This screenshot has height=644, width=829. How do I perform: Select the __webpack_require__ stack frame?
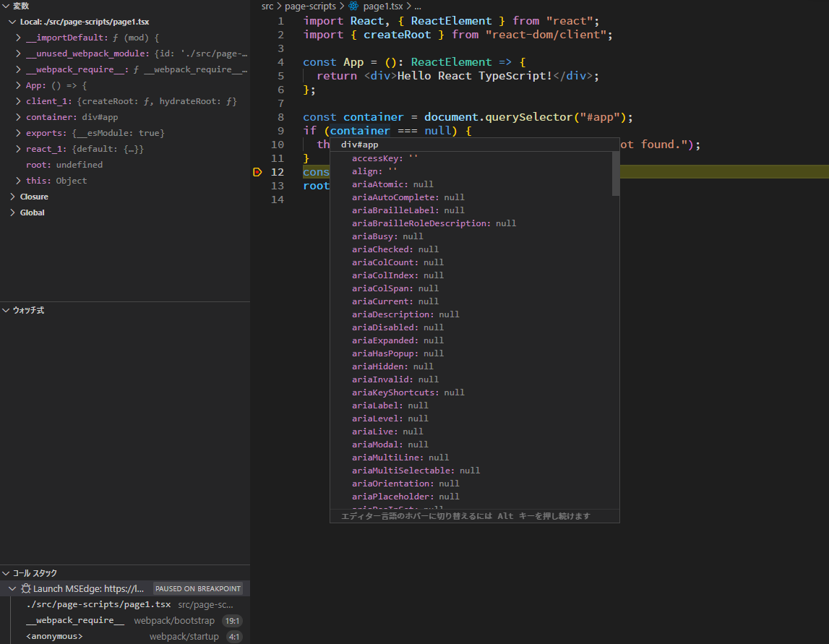coord(75,620)
